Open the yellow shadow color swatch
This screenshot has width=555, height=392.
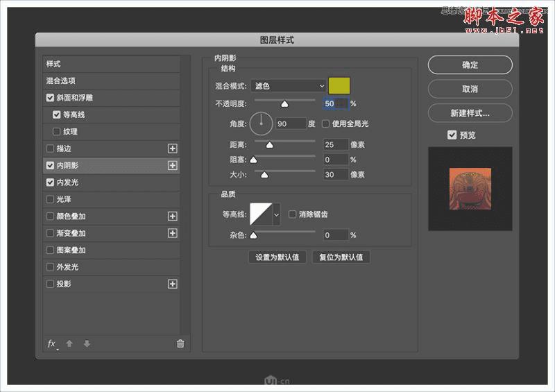[339, 86]
